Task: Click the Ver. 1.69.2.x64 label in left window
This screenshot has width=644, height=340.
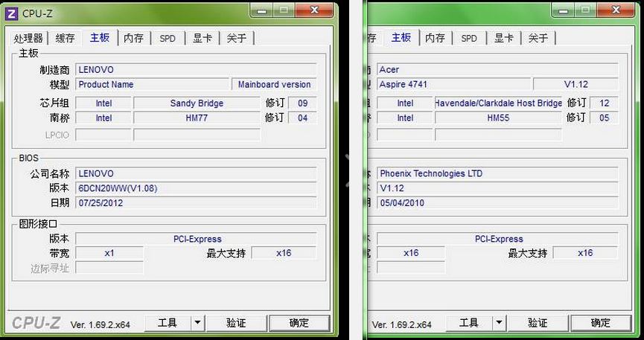Action: coord(101,325)
